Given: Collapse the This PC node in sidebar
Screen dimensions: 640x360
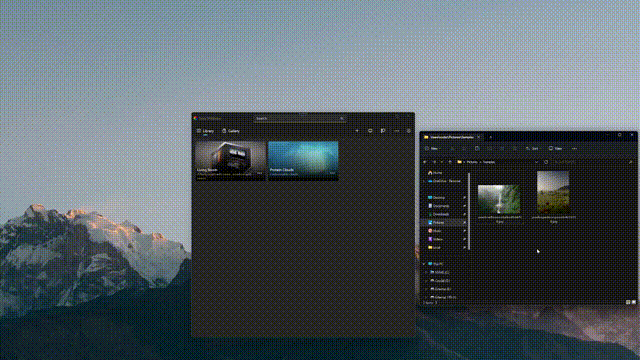Looking at the screenshot, I should (424, 264).
